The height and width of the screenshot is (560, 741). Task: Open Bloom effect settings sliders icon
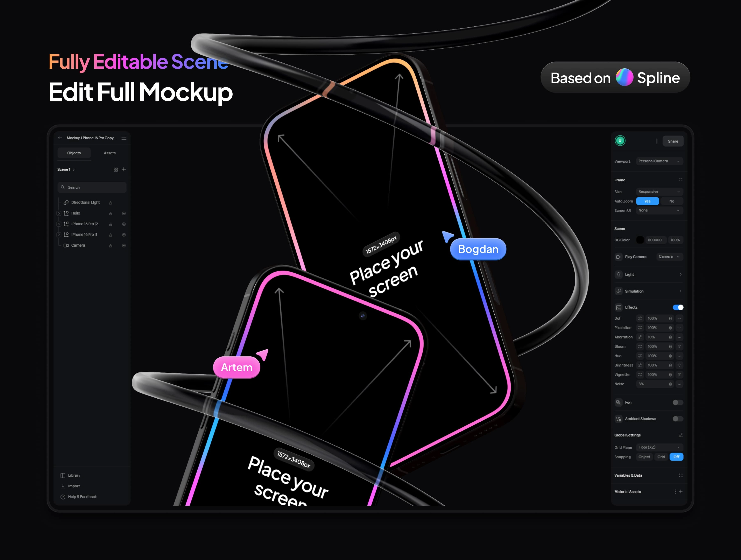[640, 346]
